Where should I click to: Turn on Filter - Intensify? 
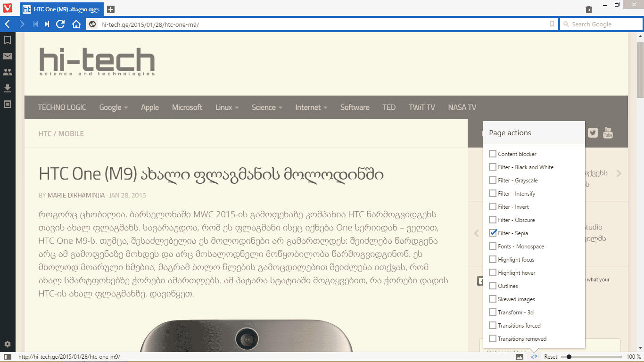493,193
